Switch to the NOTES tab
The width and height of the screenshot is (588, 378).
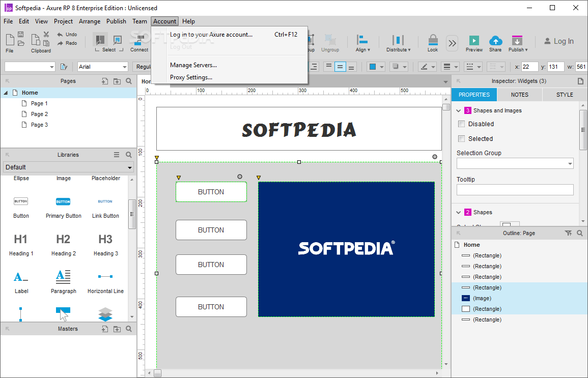point(519,95)
